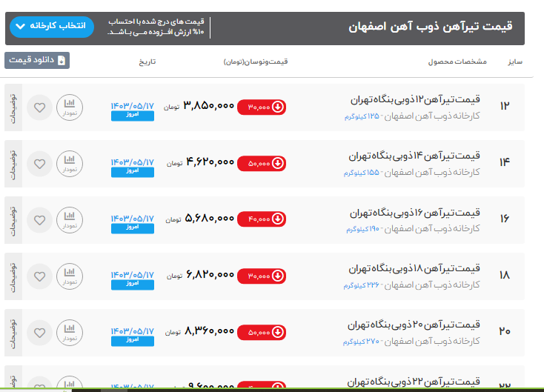Open توضیحات side tab for تیرآهن 20

[x=13, y=332]
